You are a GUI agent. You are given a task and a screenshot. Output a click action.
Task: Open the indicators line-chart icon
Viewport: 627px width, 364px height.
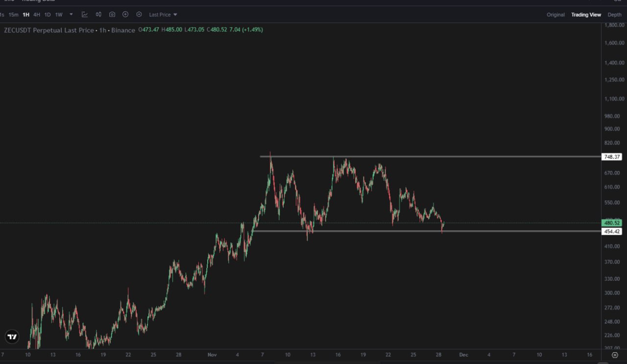[85, 15]
